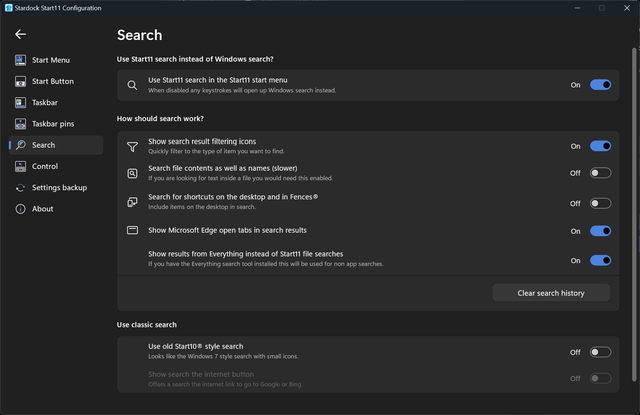Screen dimensions: 640x415
Task: Click the Taskbar pins sidebar icon
Action: pos(20,124)
